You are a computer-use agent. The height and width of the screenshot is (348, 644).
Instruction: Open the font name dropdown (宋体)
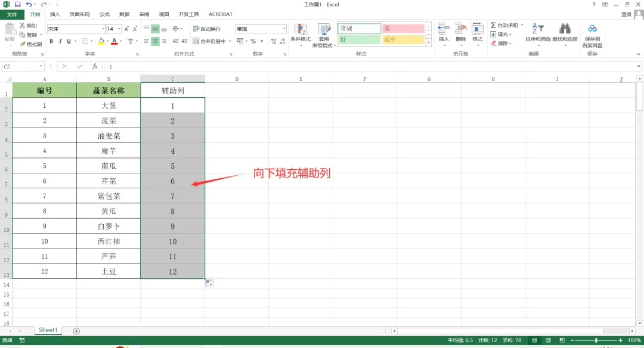pyautogui.click(x=103, y=29)
